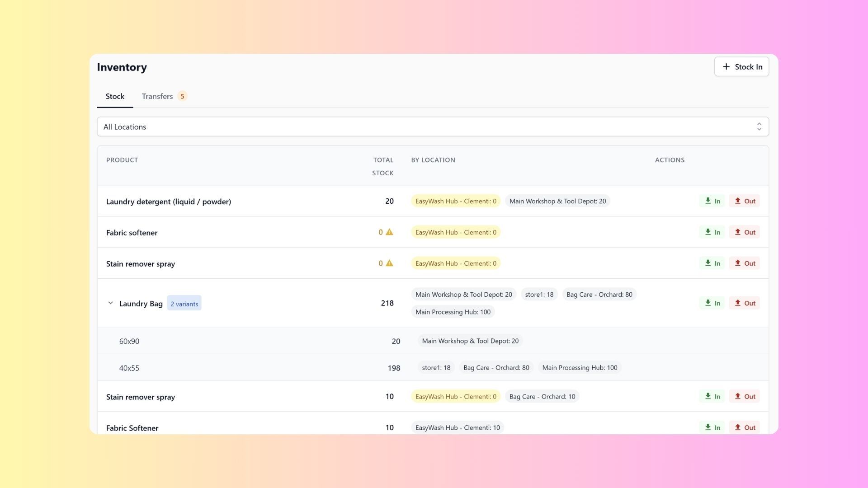Click Out icon for Laundry detergent row
The width and height of the screenshot is (868, 488).
coord(738,201)
